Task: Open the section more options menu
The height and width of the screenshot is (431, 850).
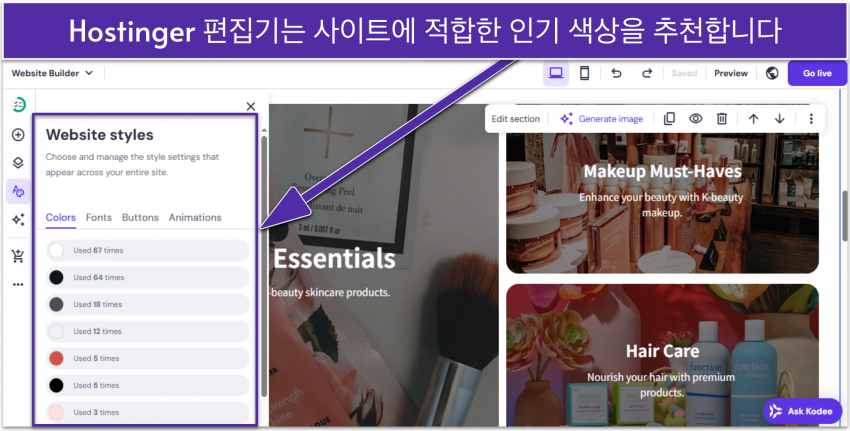Action: [x=811, y=119]
